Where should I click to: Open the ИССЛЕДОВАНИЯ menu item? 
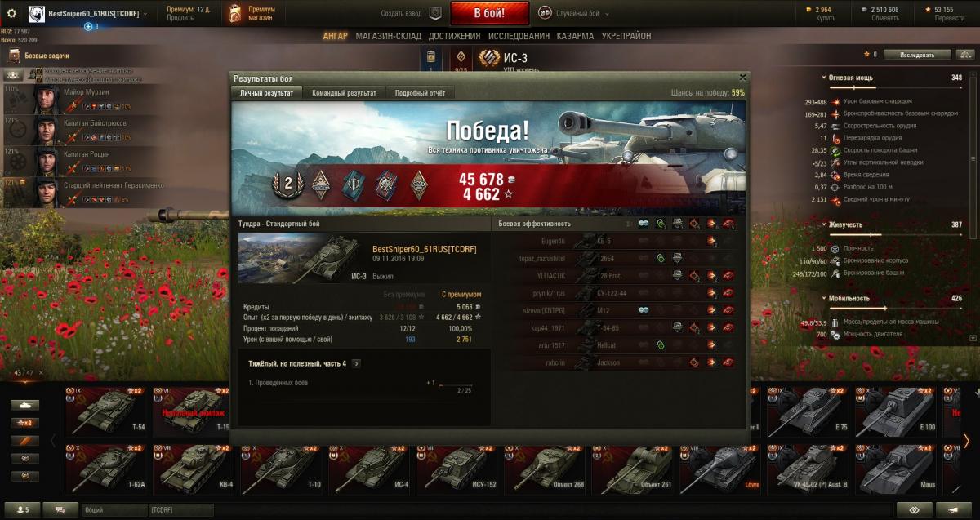519,36
